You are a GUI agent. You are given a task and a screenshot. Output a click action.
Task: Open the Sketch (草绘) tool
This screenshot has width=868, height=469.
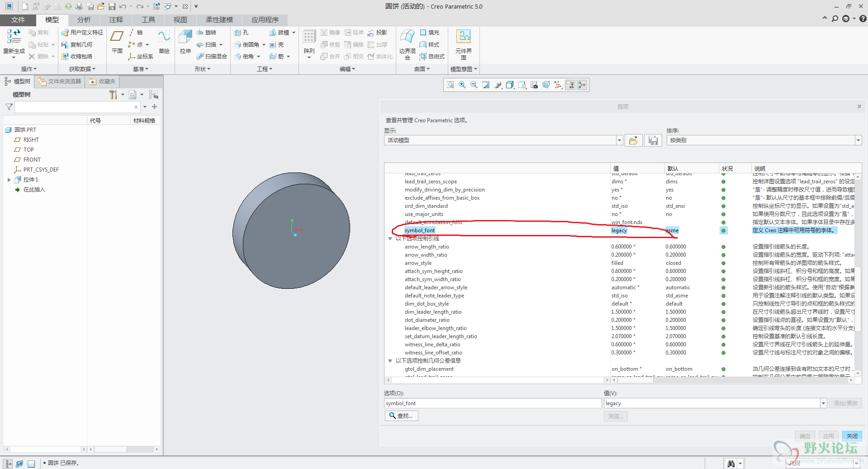(x=164, y=43)
